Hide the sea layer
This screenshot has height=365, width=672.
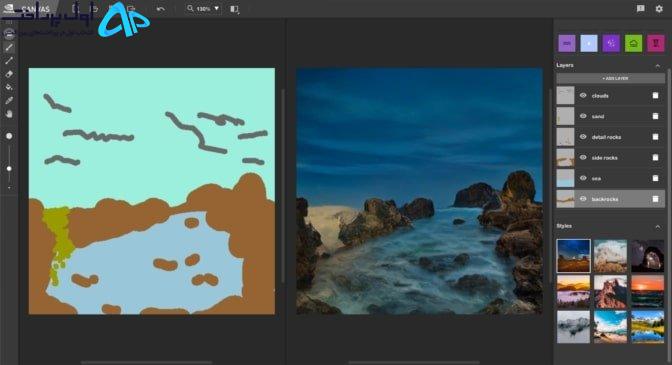tap(583, 178)
